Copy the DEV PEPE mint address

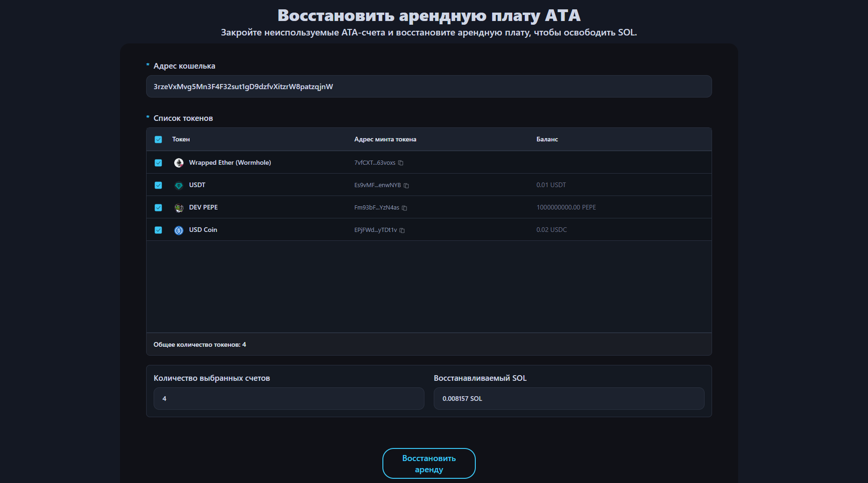click(404, 208)
